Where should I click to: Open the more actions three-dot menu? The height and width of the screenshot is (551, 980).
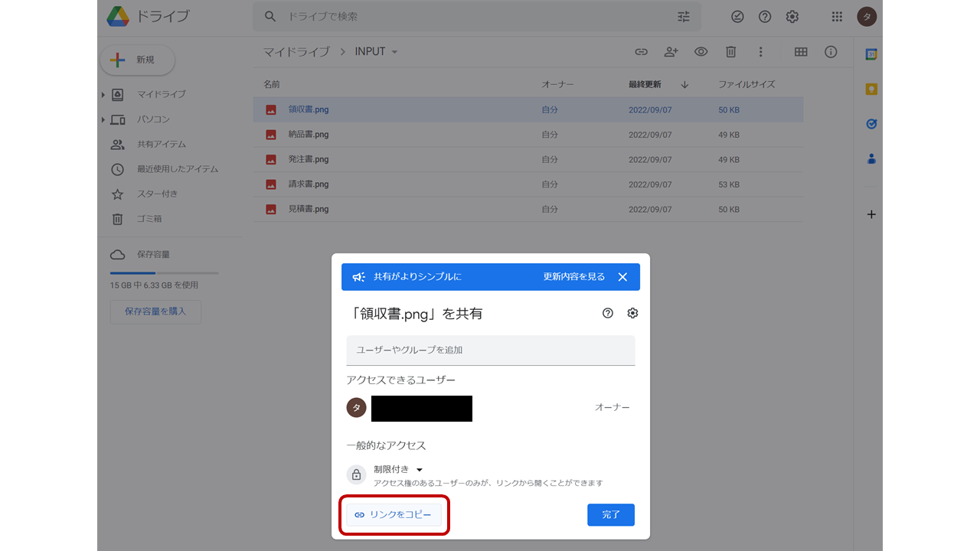tap(760, 52)
